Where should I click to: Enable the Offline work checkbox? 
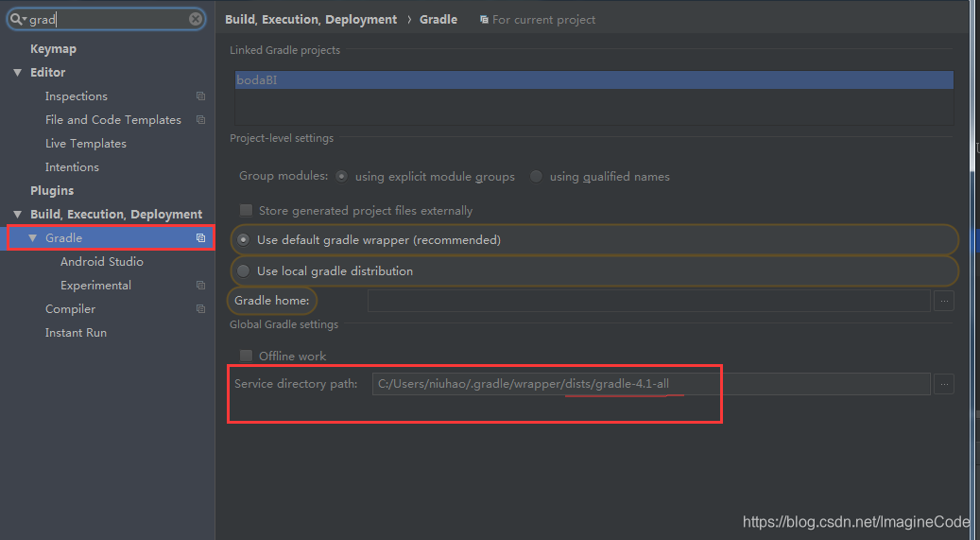[247, 356]
